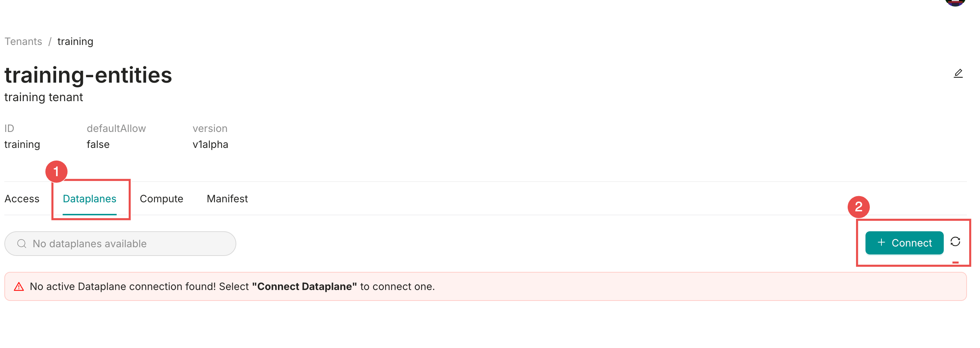Viewport: 980px width, 348px height.
Task: Open the Compute tab
Action: pos(161,199)
